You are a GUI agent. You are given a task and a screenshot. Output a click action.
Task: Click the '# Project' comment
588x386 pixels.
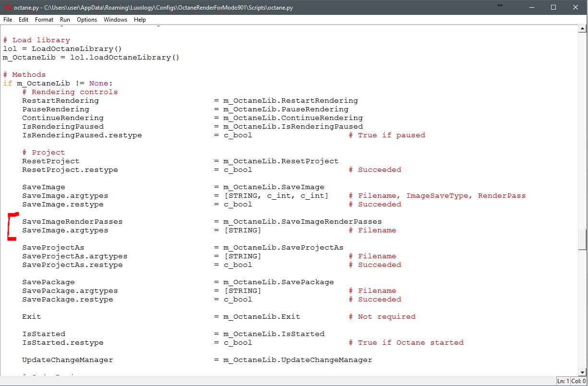pyautogui.click(x=44, y=153)
